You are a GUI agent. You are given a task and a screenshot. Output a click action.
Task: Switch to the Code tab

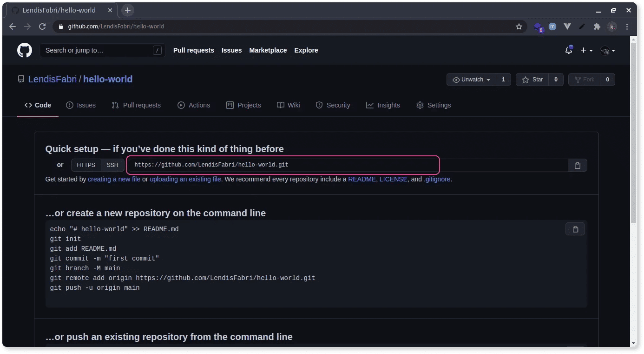38,105
